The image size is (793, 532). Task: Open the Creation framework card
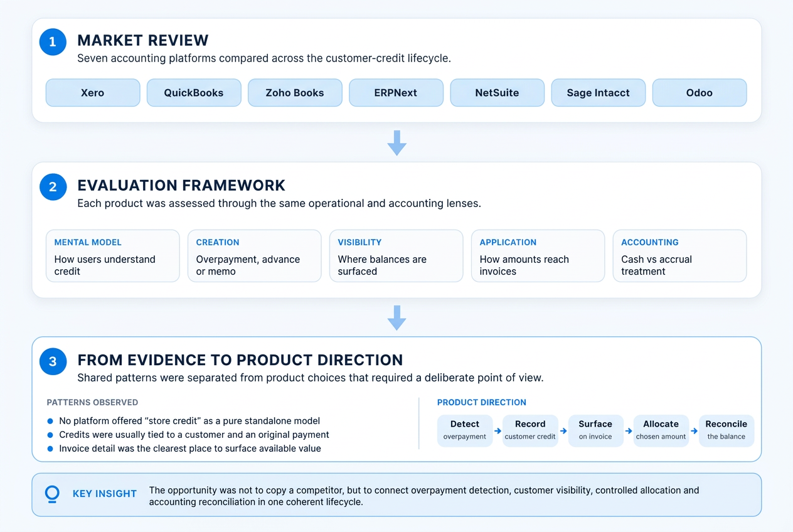[x=255, y=256]
